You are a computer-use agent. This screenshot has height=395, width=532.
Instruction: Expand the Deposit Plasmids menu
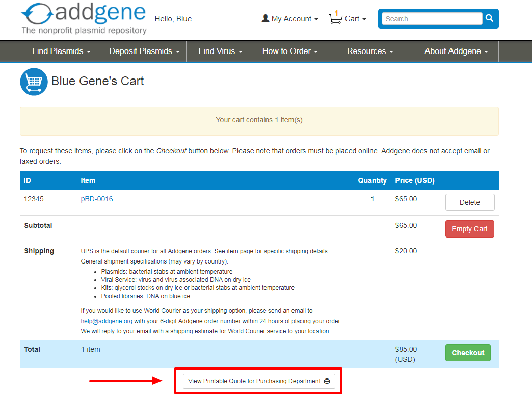tap(145, 51)
